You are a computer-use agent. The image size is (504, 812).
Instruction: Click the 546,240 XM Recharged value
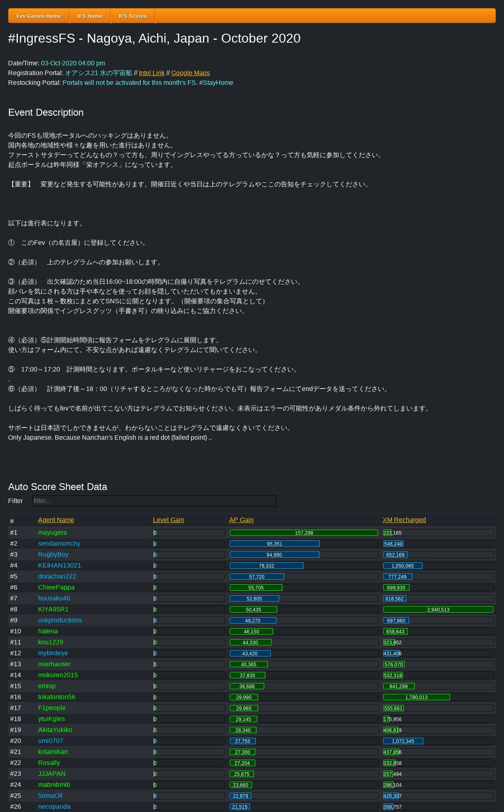393,544
